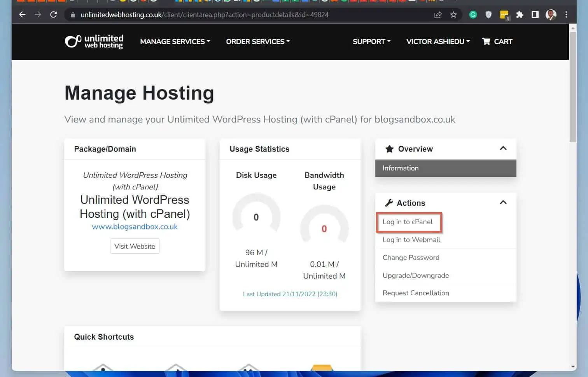Click the Disk Usage gauge
The width and height of the screenshot is (588, 377).
tap(256, 213)
